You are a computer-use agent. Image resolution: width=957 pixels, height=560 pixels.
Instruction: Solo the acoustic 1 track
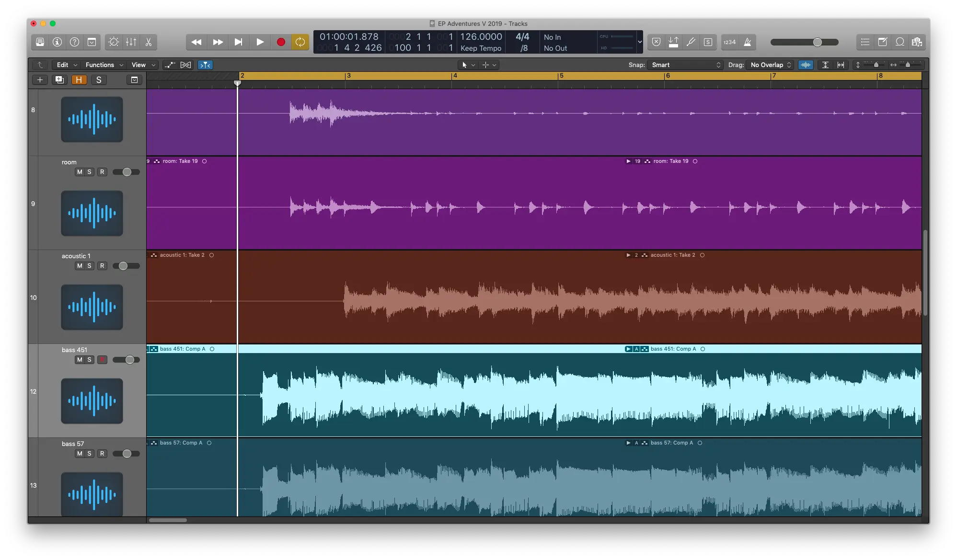click(x=89, y=266)
